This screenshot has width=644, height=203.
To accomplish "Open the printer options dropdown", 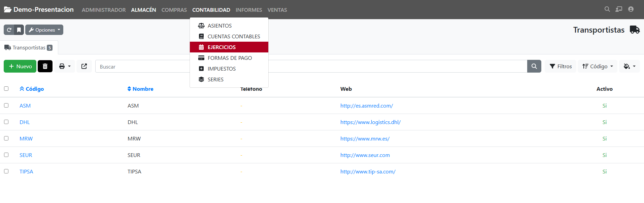I will [x=65, y=67].
